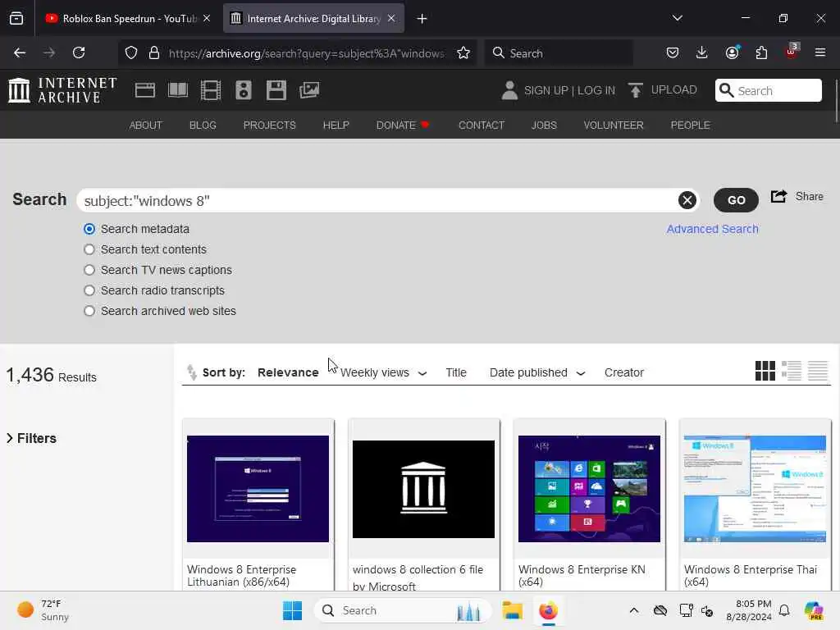Open the Video film-strip icon
Screen dimensions: 840x630
(211, 90)
